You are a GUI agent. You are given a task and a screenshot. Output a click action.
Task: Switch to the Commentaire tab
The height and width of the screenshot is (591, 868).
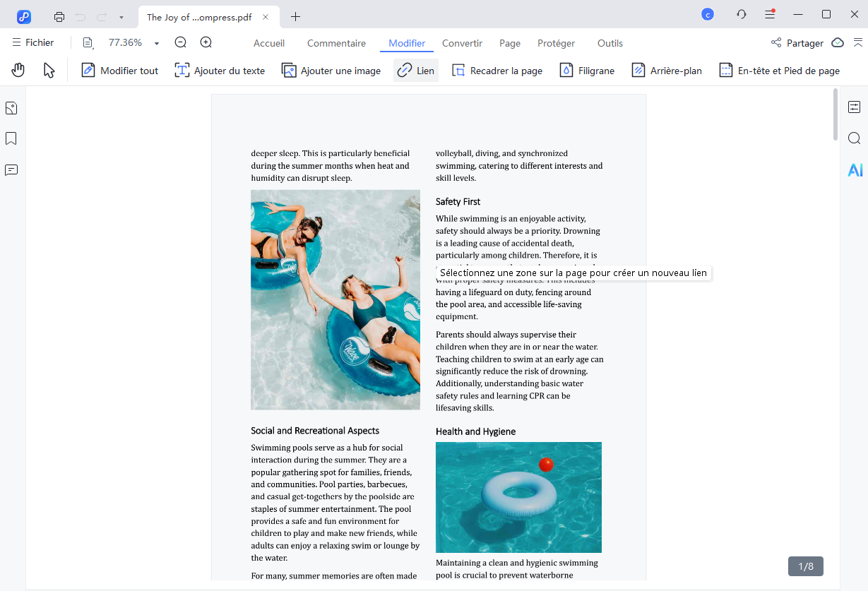tap(336, 43)
